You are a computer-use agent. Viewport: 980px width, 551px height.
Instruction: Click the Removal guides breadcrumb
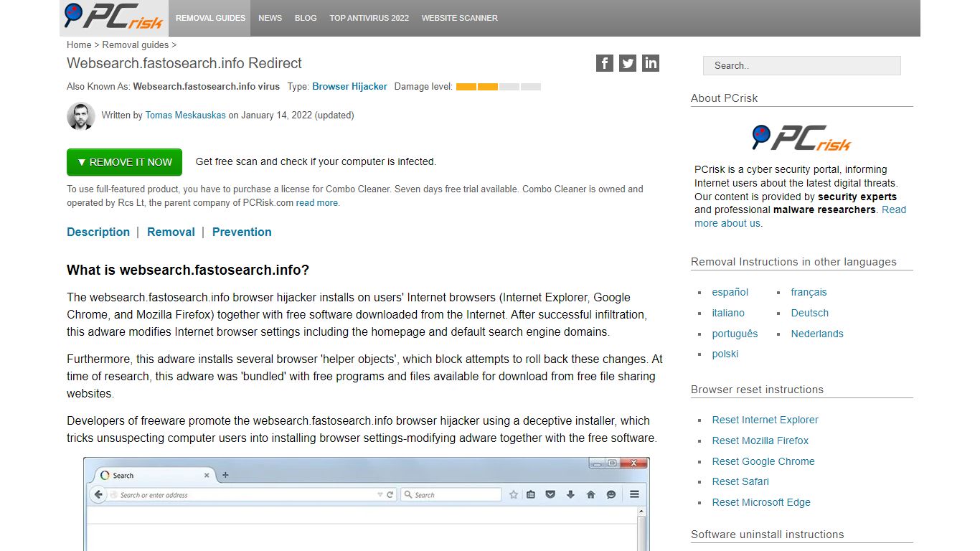tap(136, 44)
